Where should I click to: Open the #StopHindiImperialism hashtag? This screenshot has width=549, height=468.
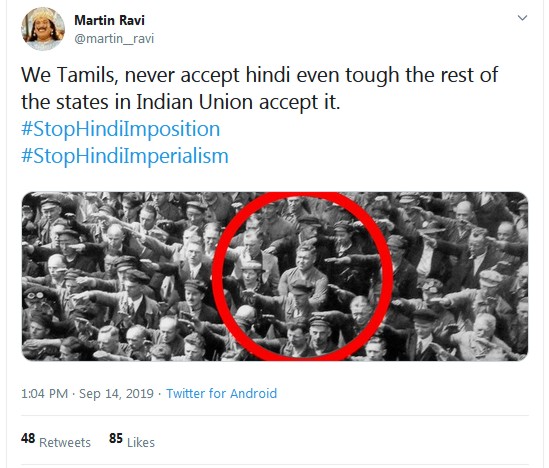(125, 156)
